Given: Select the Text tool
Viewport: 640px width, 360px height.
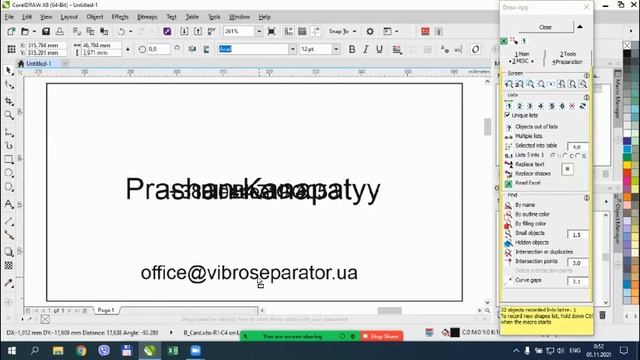Looking at the screenshot, I should click(x=9, y=204).
